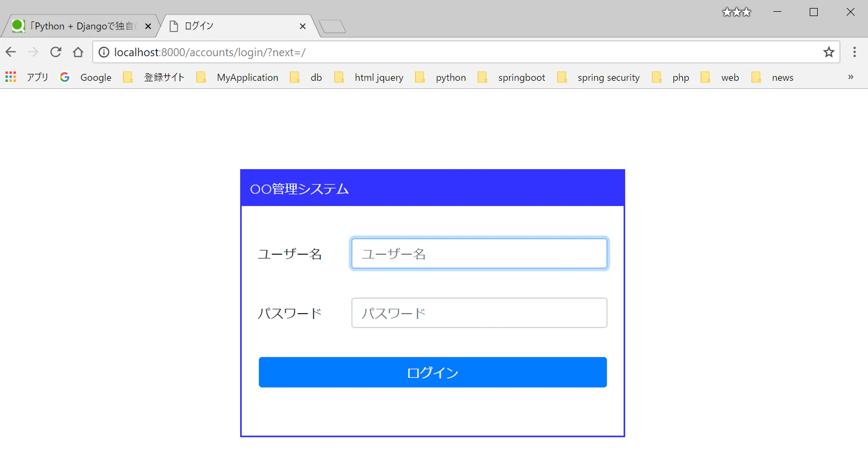
Task: Submit with the blue ログイン button
Action: click(x=433, y=372)
